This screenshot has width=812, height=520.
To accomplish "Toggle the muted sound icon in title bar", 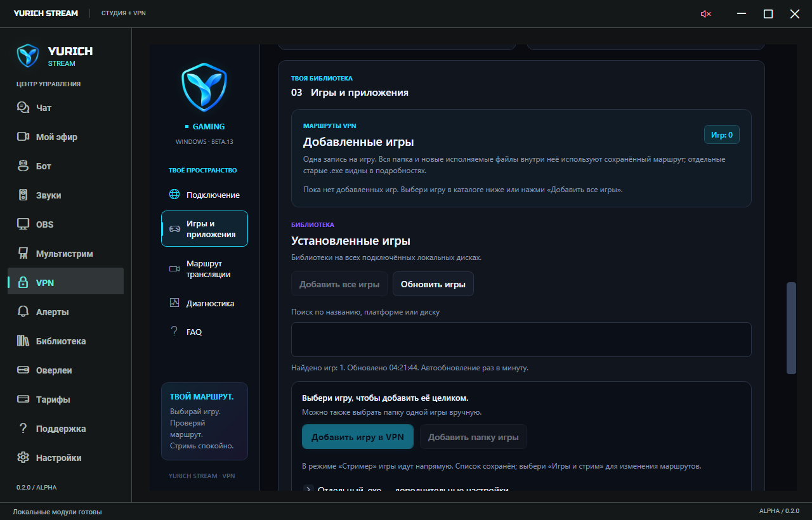I will coord(705,14).
